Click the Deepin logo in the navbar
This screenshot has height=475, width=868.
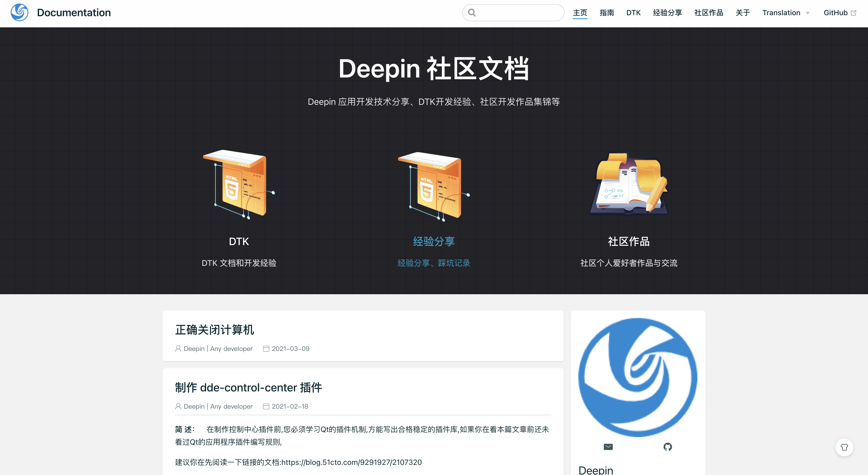pos(19,12)
